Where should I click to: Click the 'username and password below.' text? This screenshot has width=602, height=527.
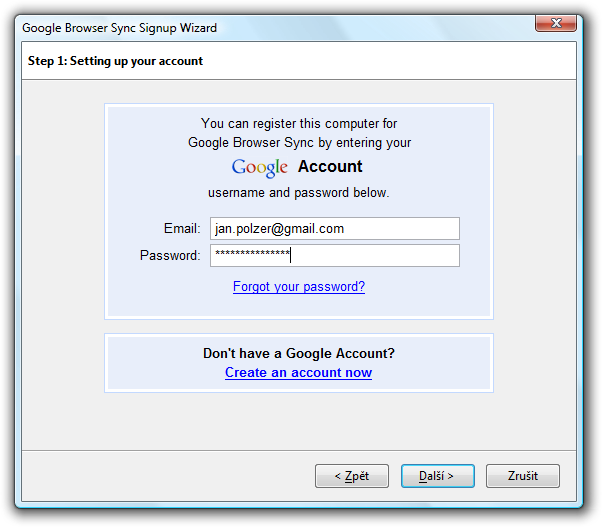click(x=299, y=192)
